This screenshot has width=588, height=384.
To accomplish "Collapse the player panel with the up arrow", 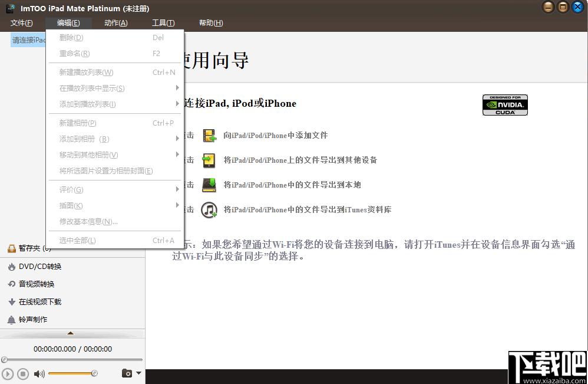I will 70,333.
